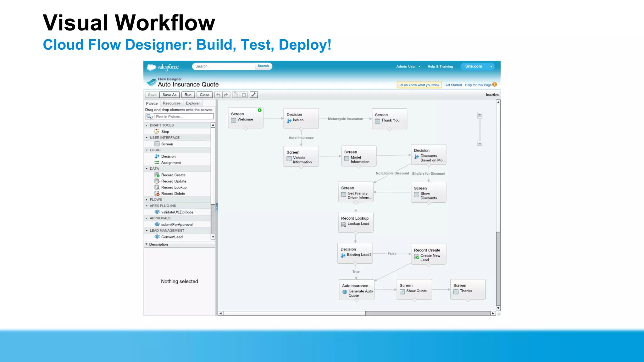
Task: Click the redo arrow toolbar icon
Action: [x=226, y=95]
